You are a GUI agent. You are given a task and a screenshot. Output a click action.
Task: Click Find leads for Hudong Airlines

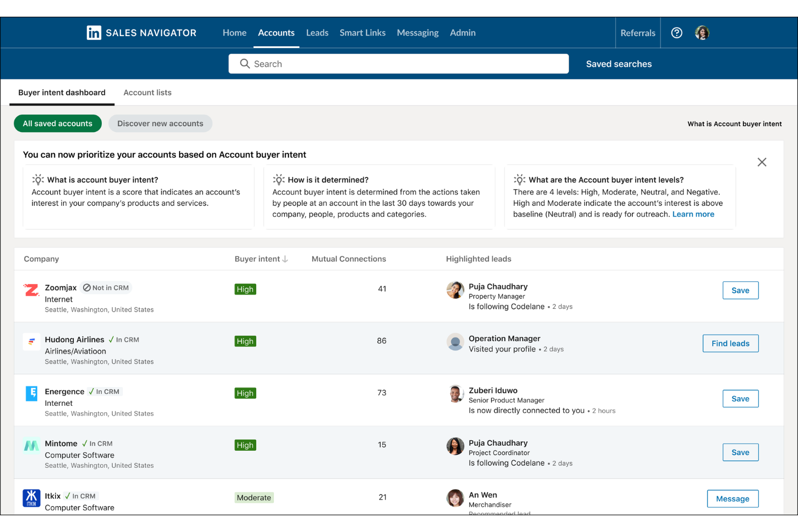(730, 343)
